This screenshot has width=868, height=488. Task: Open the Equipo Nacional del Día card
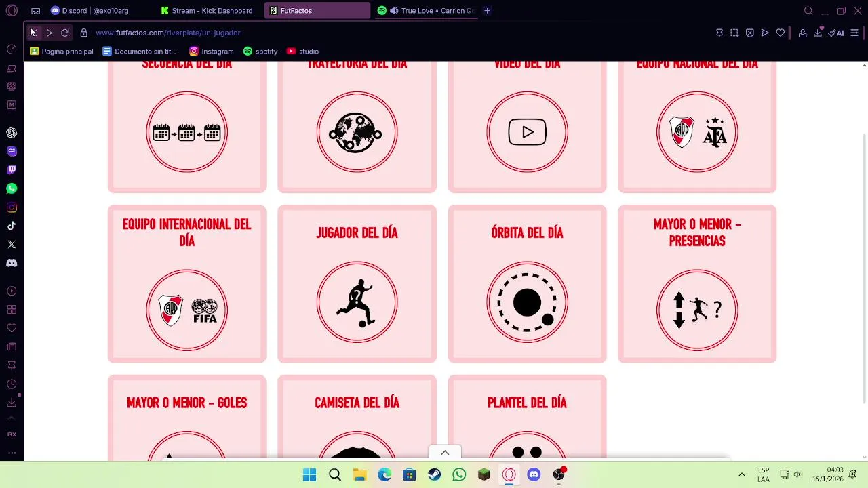click(x=697, y=126)
